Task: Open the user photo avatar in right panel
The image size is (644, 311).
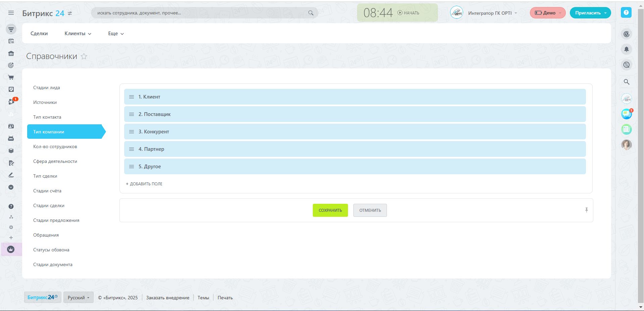Action: [x=626, y=145]
